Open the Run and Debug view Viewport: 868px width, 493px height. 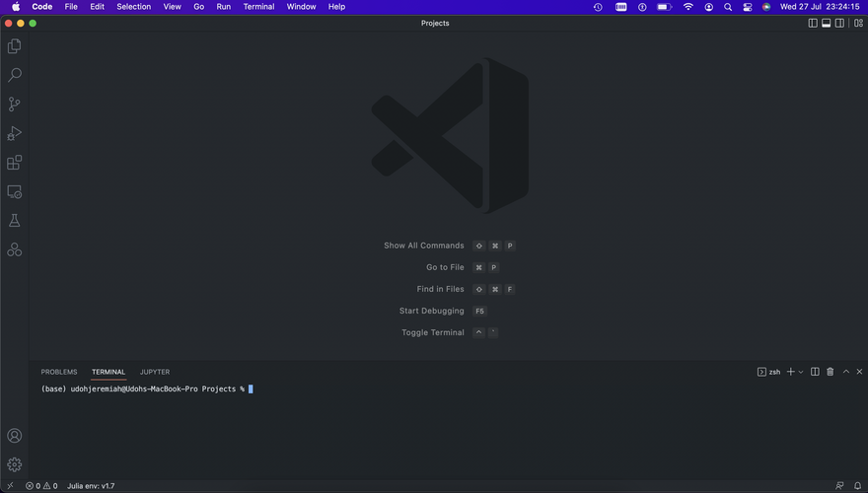click(x=14, y=133)
